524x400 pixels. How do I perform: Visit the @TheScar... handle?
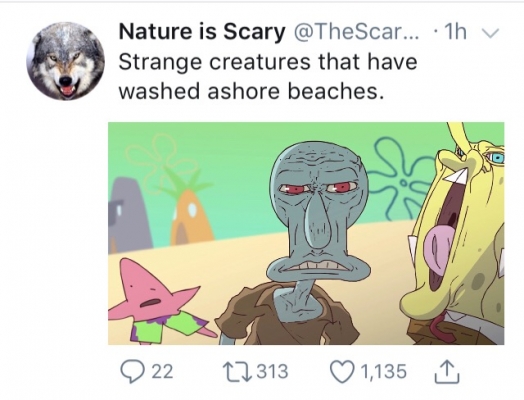tap(354, 32)
